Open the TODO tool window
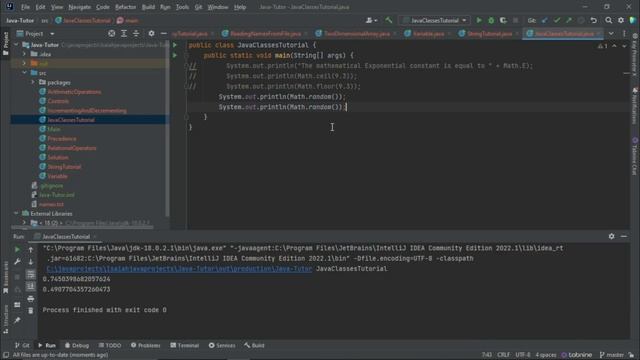 110,345
